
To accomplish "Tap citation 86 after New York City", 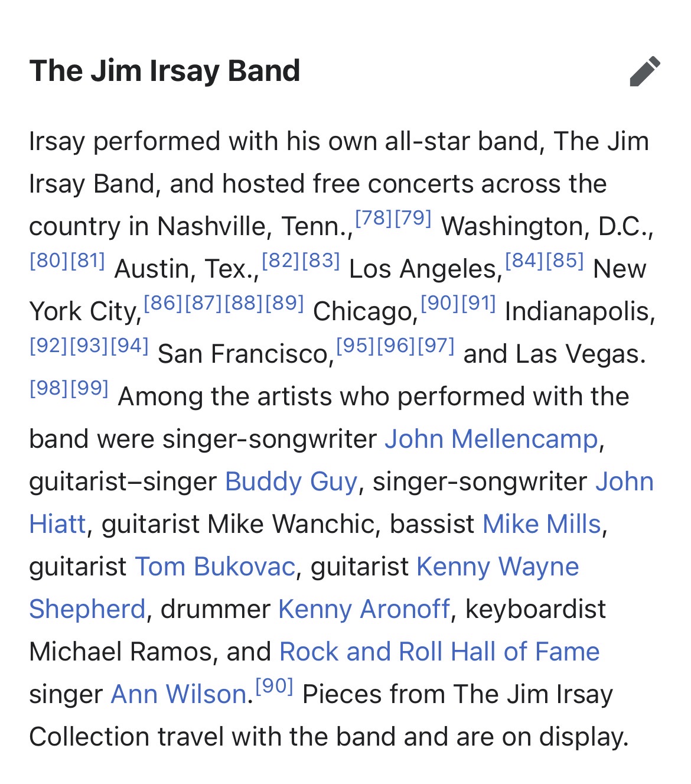I will pos(163,303).
